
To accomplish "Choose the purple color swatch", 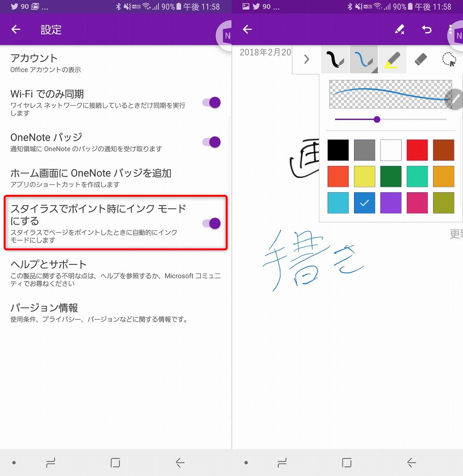I will point(391,203).
